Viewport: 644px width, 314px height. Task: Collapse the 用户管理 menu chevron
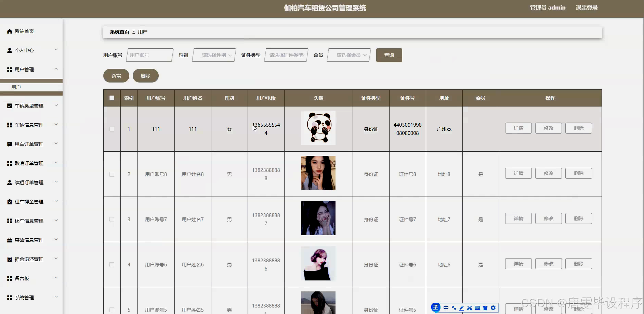[56, 69]
